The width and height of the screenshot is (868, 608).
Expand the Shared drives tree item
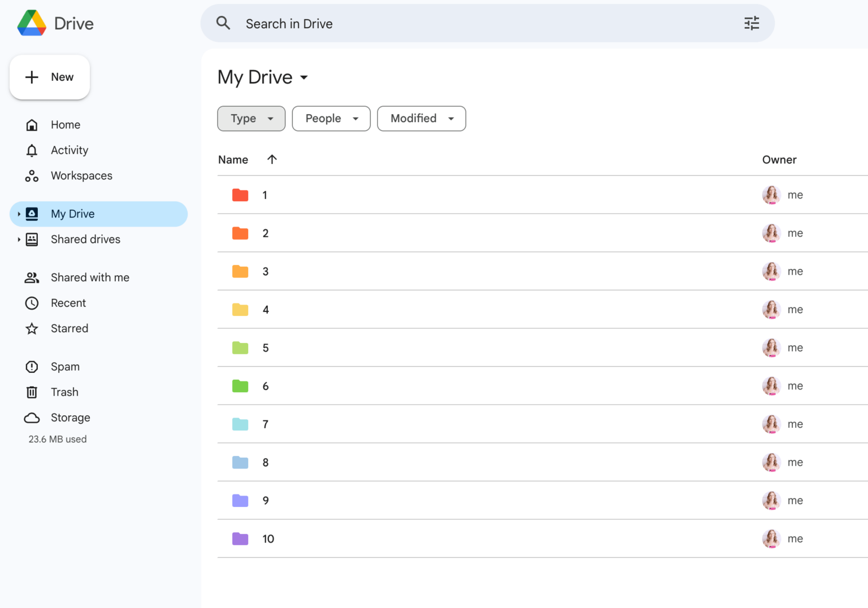point(19,240)
